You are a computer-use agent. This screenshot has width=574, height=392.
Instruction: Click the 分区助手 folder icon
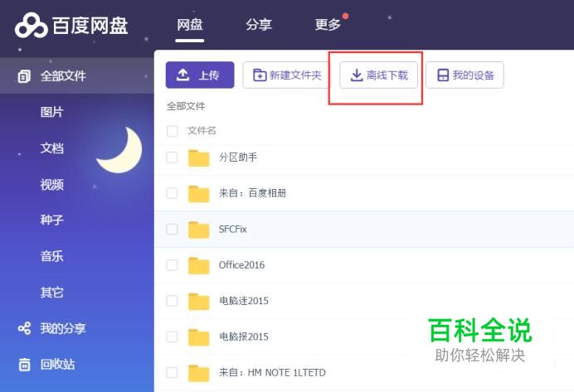point(199,158)
